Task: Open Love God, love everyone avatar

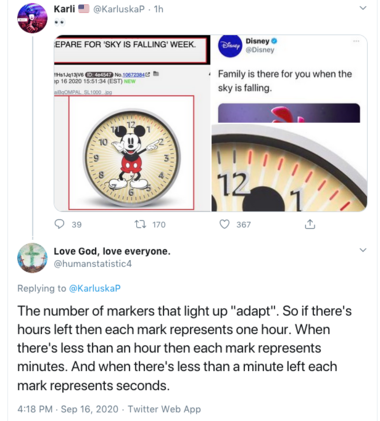Action: 32,258
